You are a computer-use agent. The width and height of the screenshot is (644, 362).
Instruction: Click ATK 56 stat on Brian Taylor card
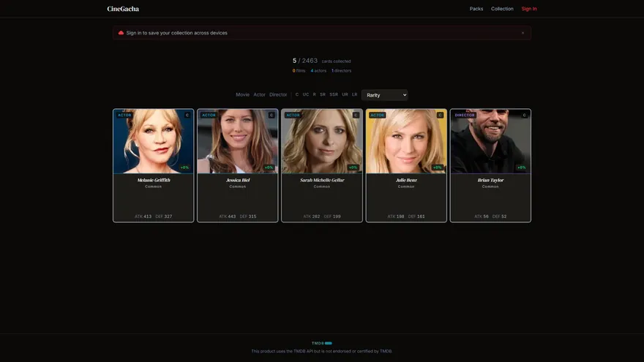pos(482,216)
